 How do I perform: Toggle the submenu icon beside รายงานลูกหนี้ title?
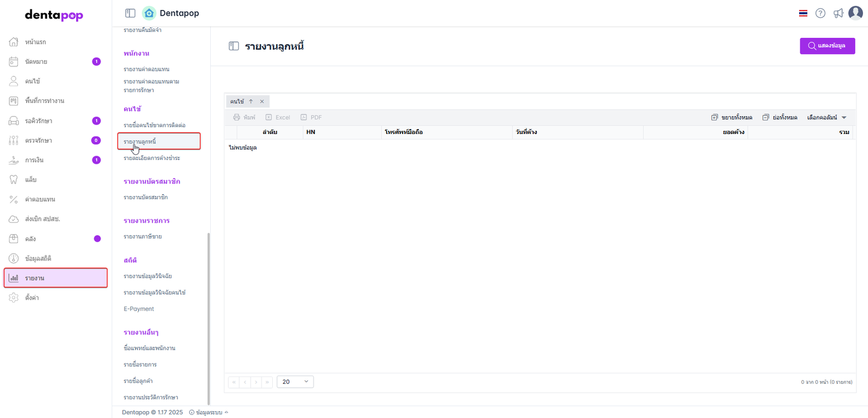pyautogui.click(x=234, y=46)
